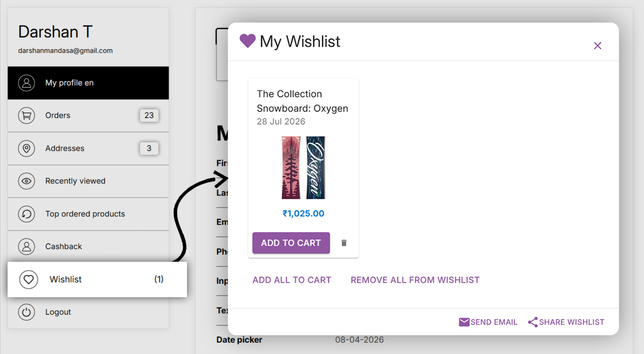
Task: Click the Wishlist heart outline icon
Action: tap(28, 279)
